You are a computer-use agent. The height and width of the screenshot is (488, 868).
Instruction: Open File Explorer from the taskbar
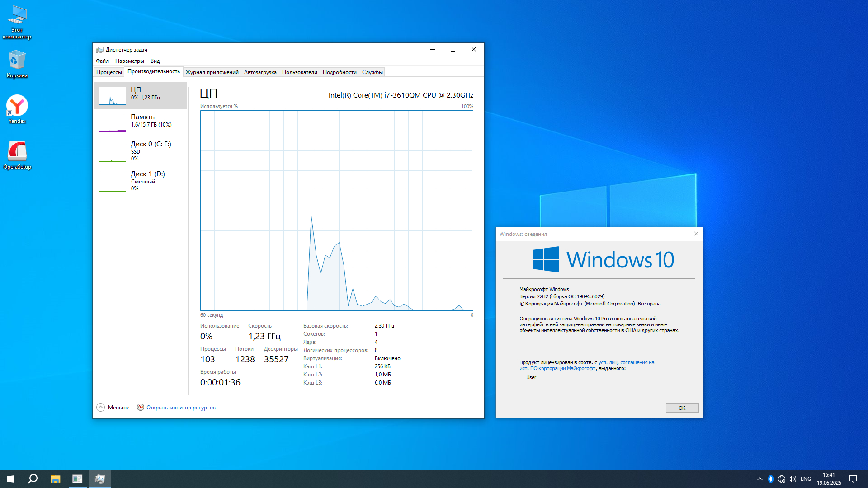pos(55,479)
